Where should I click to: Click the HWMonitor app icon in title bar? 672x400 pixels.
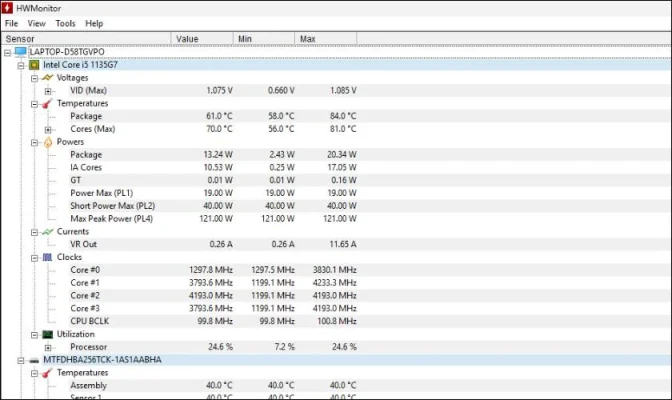point(8,7)
